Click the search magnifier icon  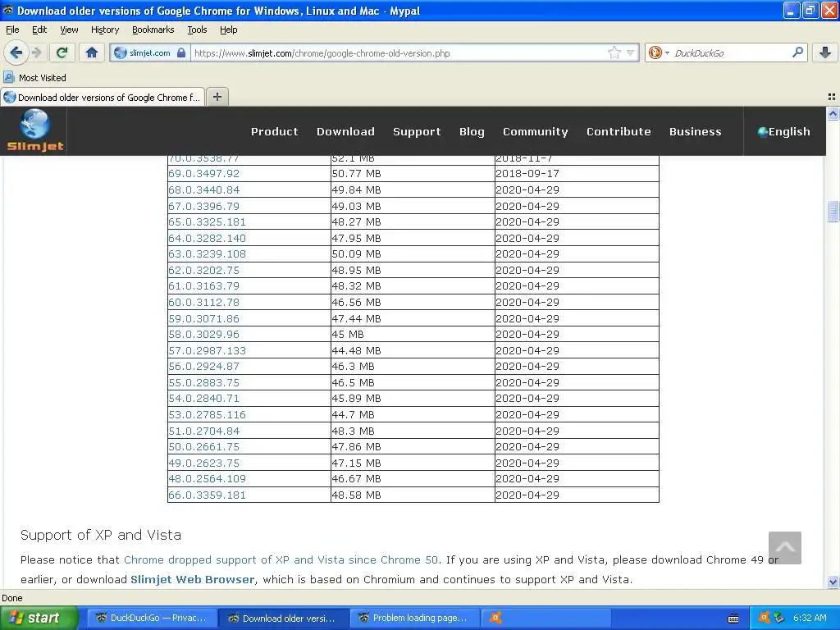click(797, 52)
